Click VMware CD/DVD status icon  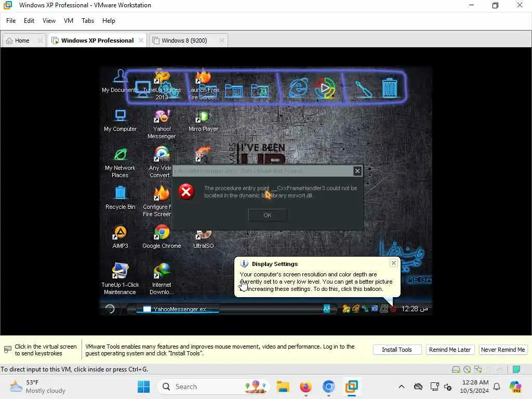pyautogui.click(x=467, y=369)
